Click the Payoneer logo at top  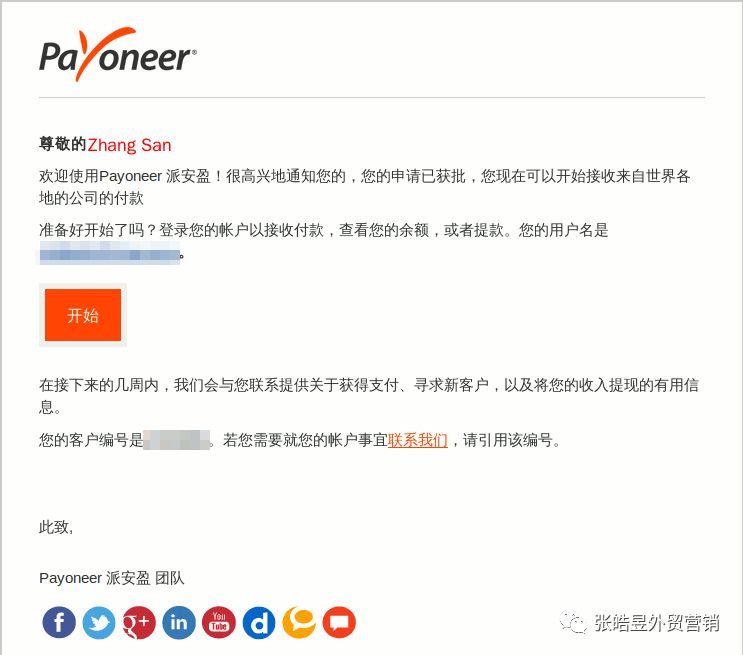point(118,55)
